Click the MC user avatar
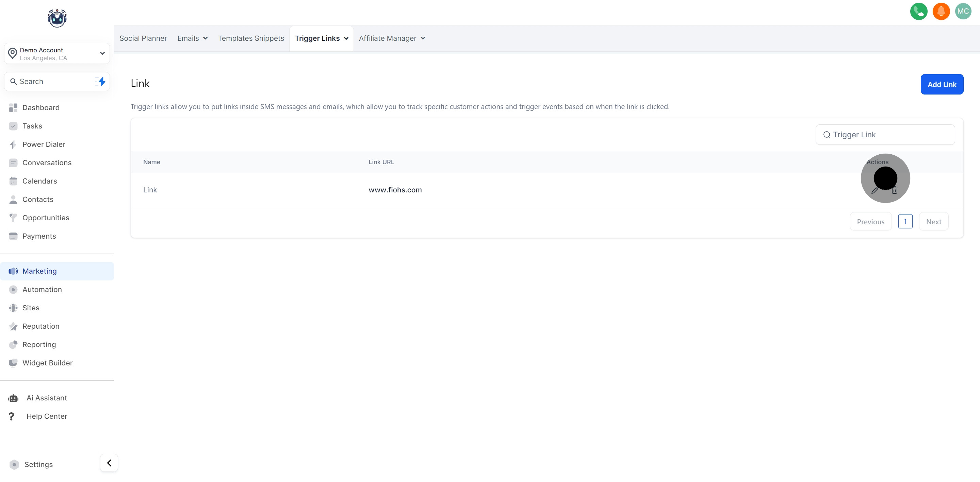The image size is (980, 482). [963, 12]
